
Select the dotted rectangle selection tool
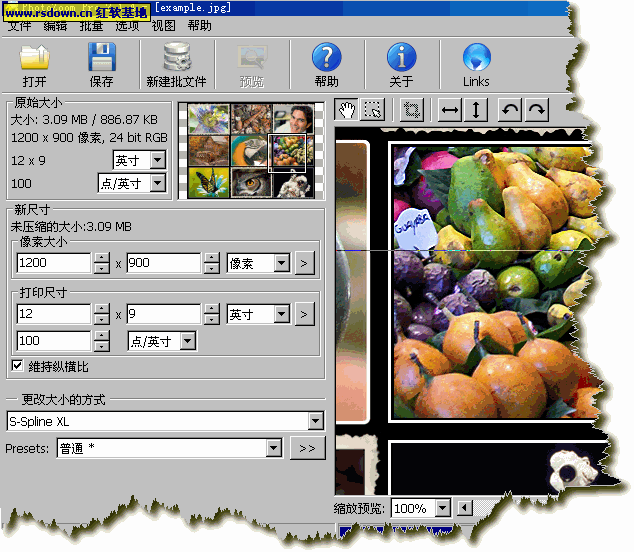pos(373,110)
